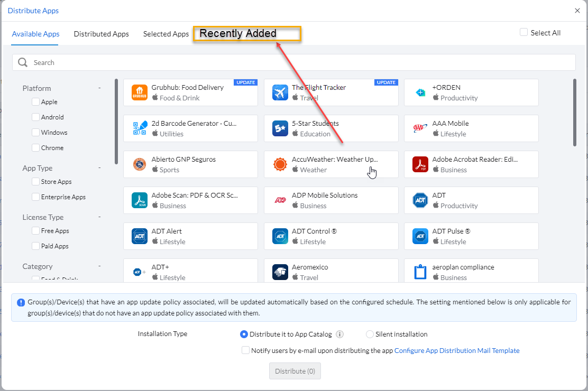588x391 pixels.
Task: Click the app list vertical scrollbar
Action: (574, 113)
